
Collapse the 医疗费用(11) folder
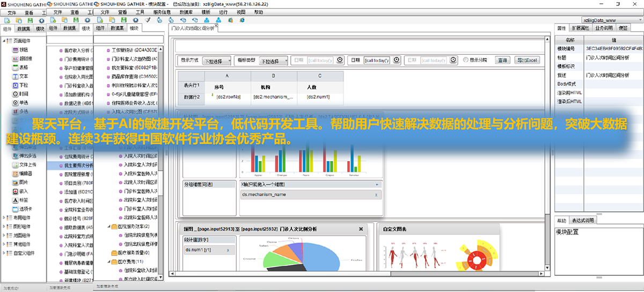click(109, 261)
